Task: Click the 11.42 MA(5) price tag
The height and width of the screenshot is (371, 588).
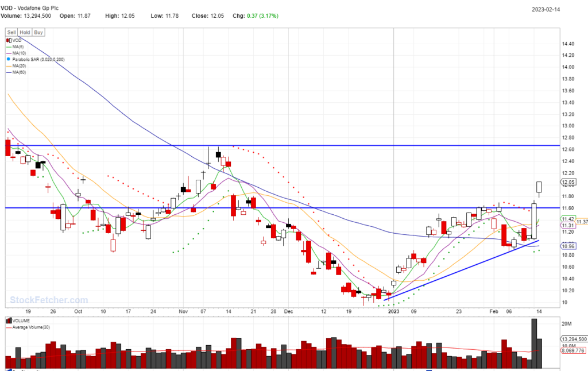Action: tap(568, 219)
